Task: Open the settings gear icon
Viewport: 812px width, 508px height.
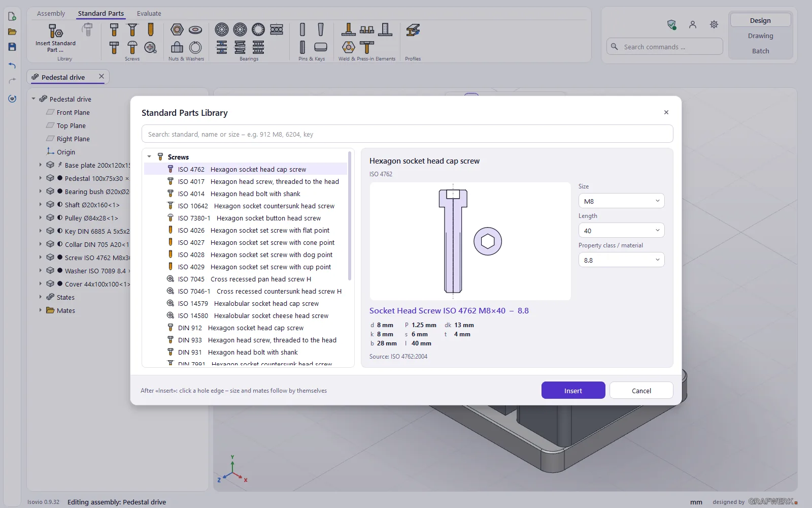Action: point(714,24)
